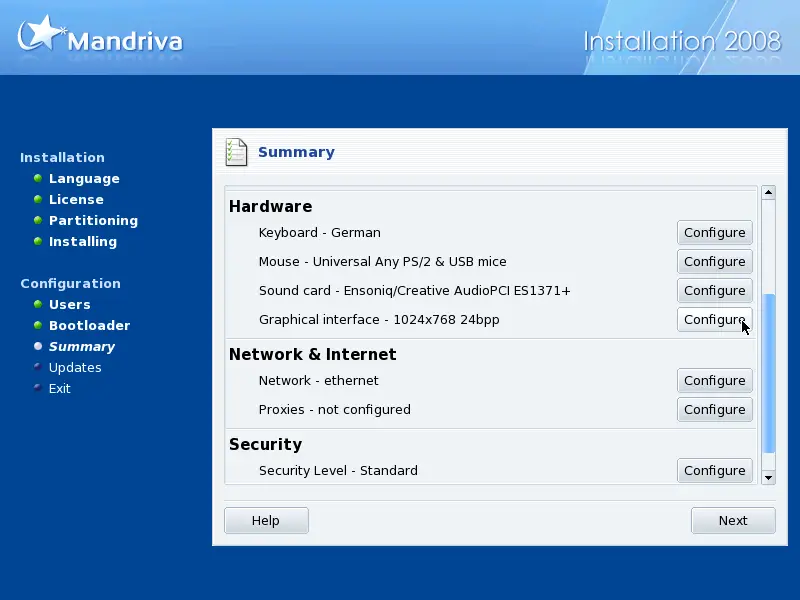Click the Security section heading
800x600 pixels.
click(x=265, y=444)
